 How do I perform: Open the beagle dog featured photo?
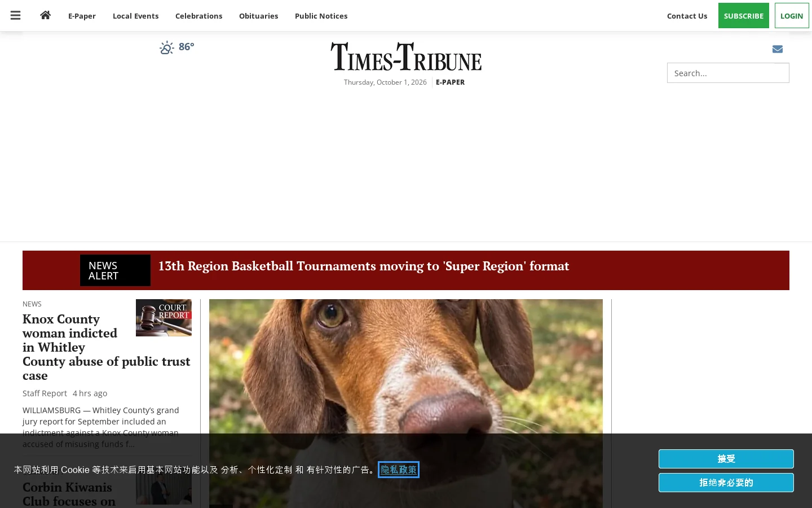(406, 404)
